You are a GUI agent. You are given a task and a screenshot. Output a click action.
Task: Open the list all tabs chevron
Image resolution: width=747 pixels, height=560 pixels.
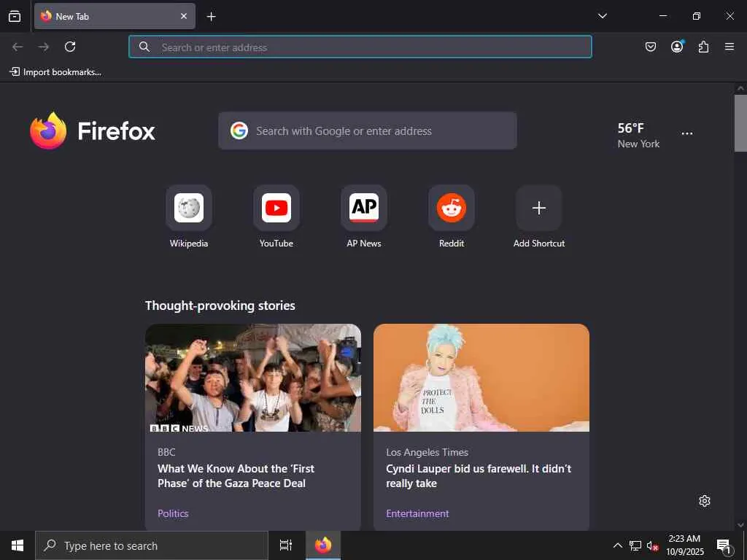(x=602, y=16)
